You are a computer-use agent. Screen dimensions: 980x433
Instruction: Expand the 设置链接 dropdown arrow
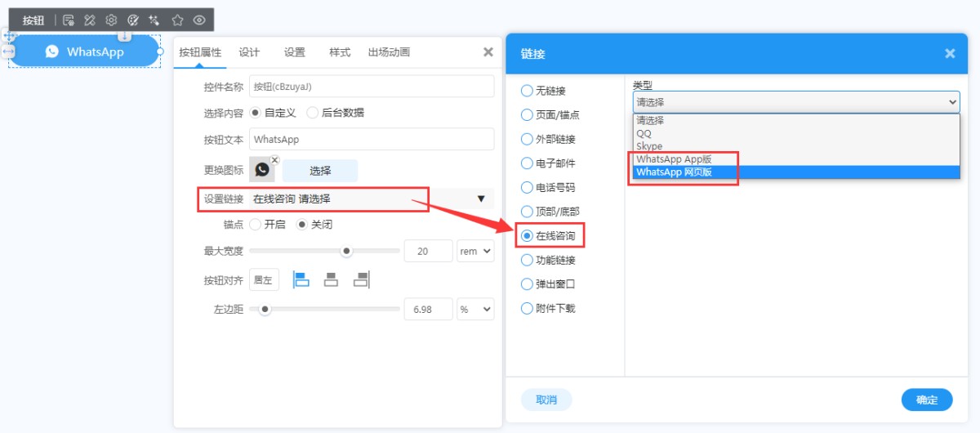[x=481, y=199]
